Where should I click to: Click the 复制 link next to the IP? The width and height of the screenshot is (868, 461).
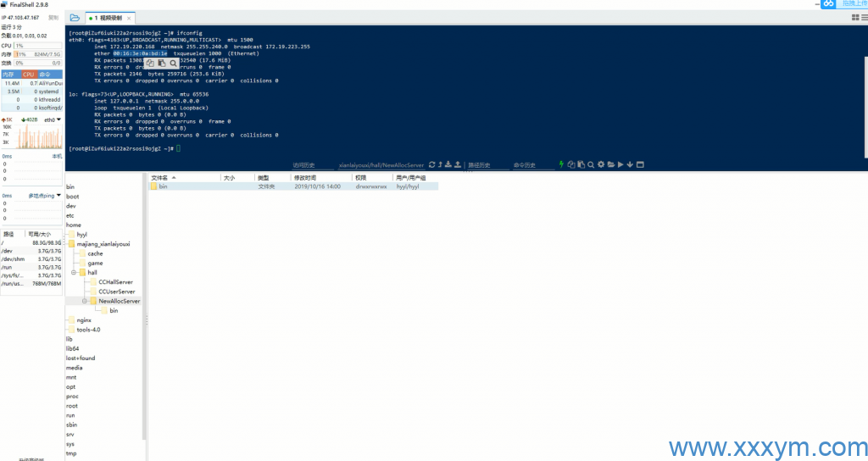[53, 17]
